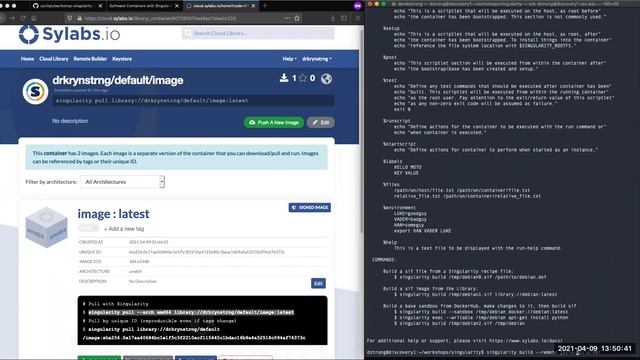The height and width of the screenshot is (360, 640).
Task: Click the sylabs.io docs URL in terminal
Action: pyautogui.click(x=526, y=340)
